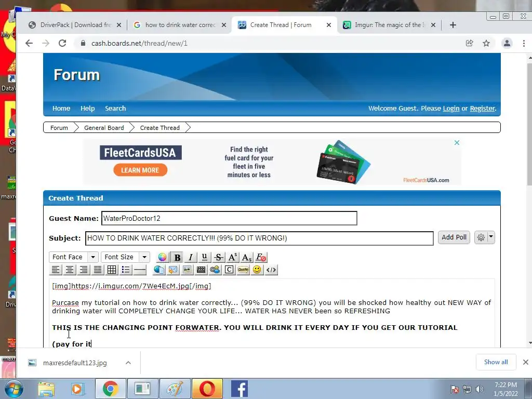Viewport: 532px width, 399px height.
Task: Open the Chrome three-dot menu
Action: click(x=524, y=43)
